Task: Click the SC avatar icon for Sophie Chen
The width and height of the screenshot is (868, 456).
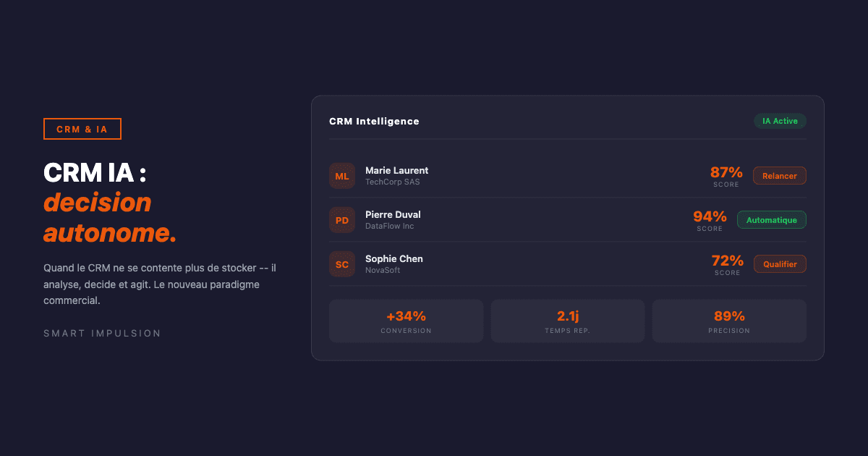Action: click(341, 263)
